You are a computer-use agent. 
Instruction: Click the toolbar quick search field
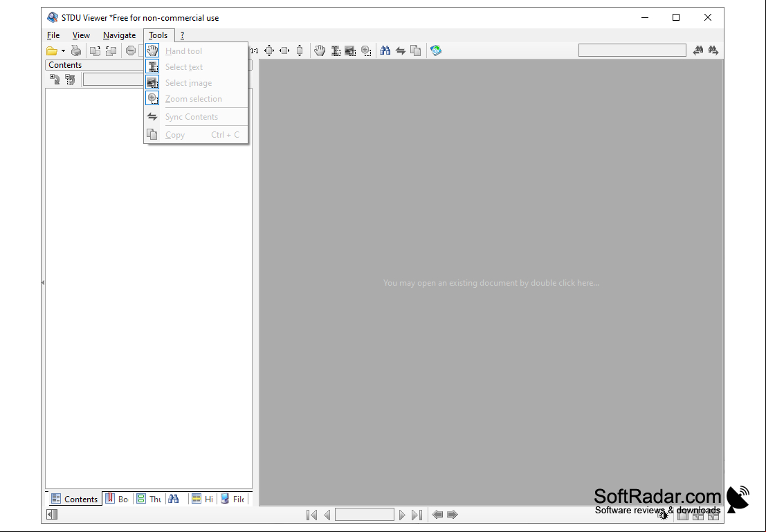pos(632,50)
